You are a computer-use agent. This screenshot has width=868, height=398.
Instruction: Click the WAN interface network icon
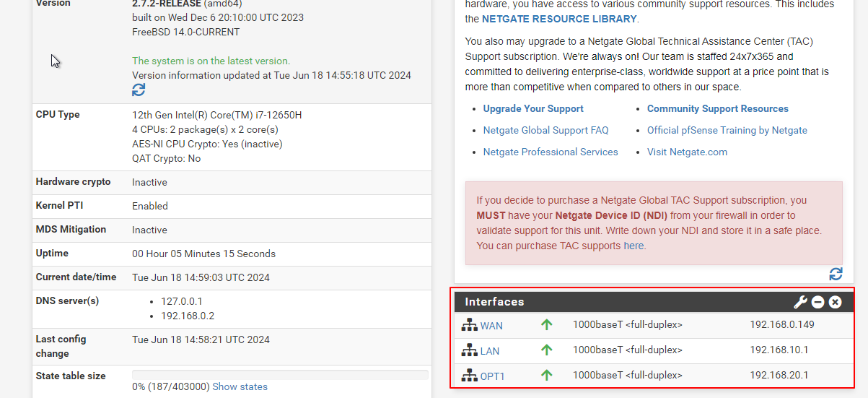pyautogui.click(x=470, y=325)
